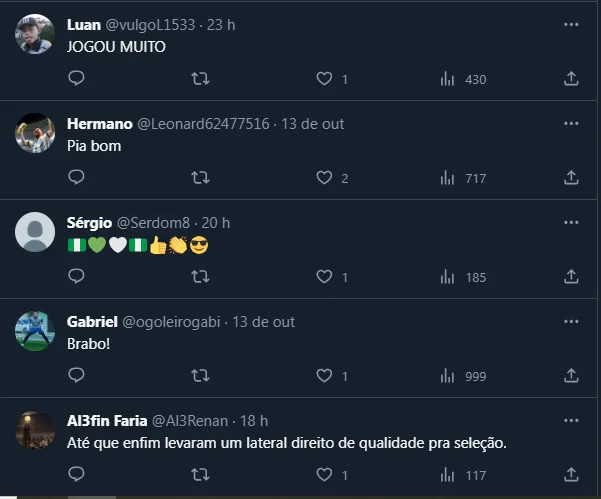601x499 pixels.
Task: Open more options for Luan's tweet
Action: 571,24
